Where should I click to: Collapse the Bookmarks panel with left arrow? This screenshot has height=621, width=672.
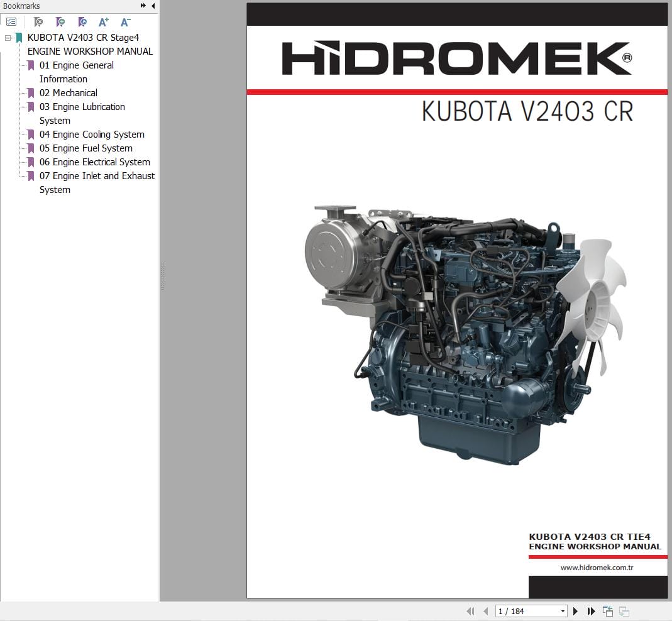tap(153, 6)
